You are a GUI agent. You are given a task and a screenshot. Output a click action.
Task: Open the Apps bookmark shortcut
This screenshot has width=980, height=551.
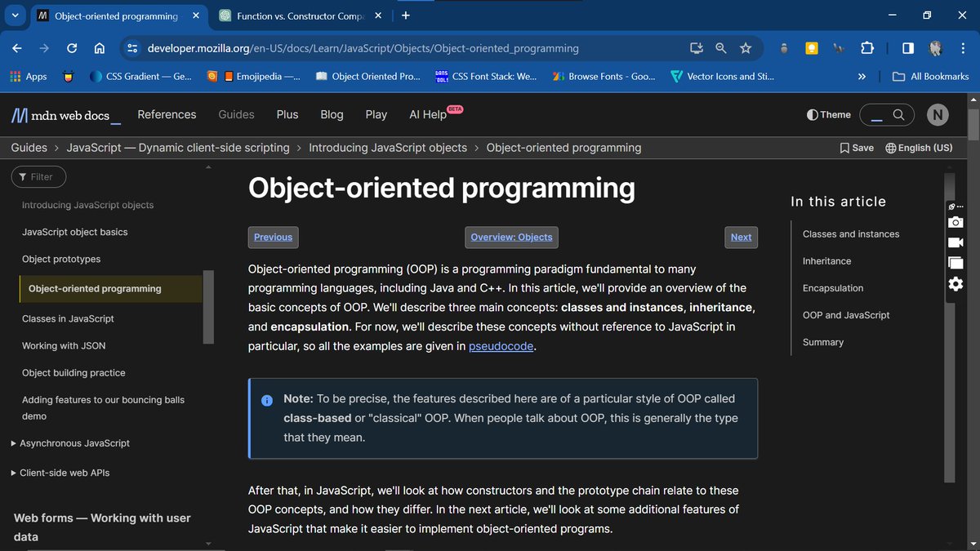point(29,76)
